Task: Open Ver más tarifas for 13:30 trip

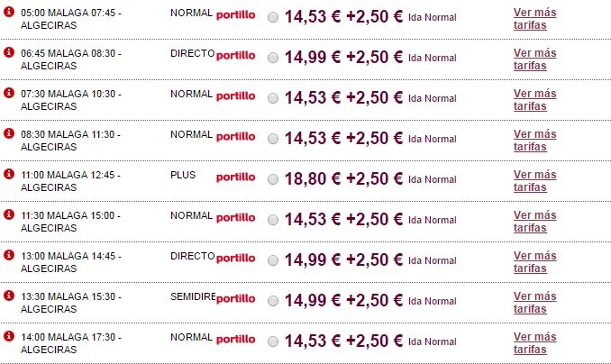Action: point(535,303)
